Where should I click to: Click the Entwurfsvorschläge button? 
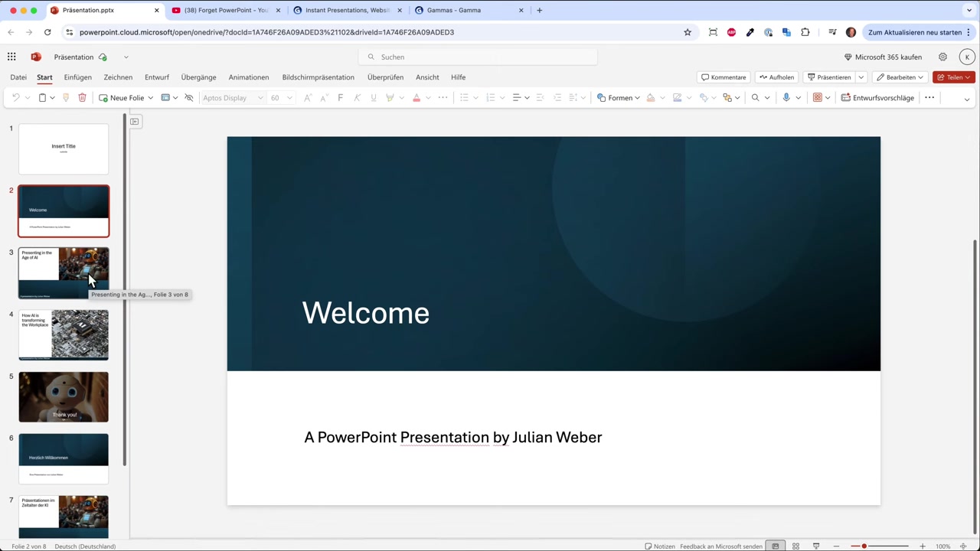click(877, 98)
